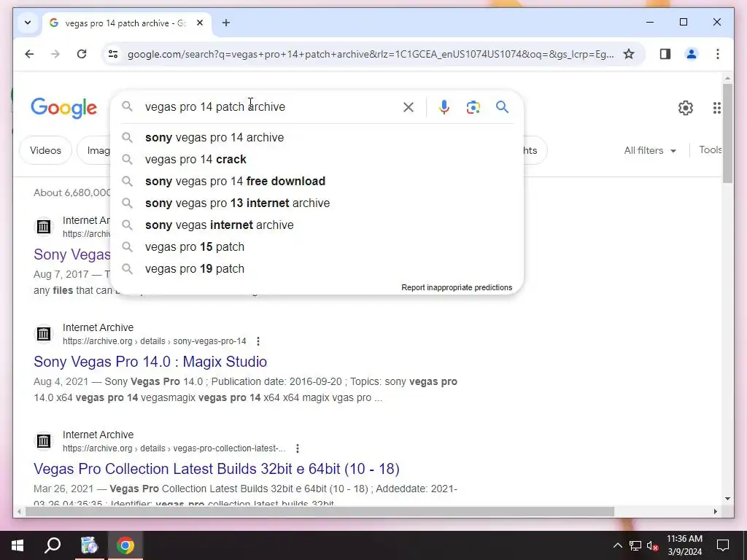Open the network tray icon
This screenshot has height=560, width=747.
(x=635, y=545)
